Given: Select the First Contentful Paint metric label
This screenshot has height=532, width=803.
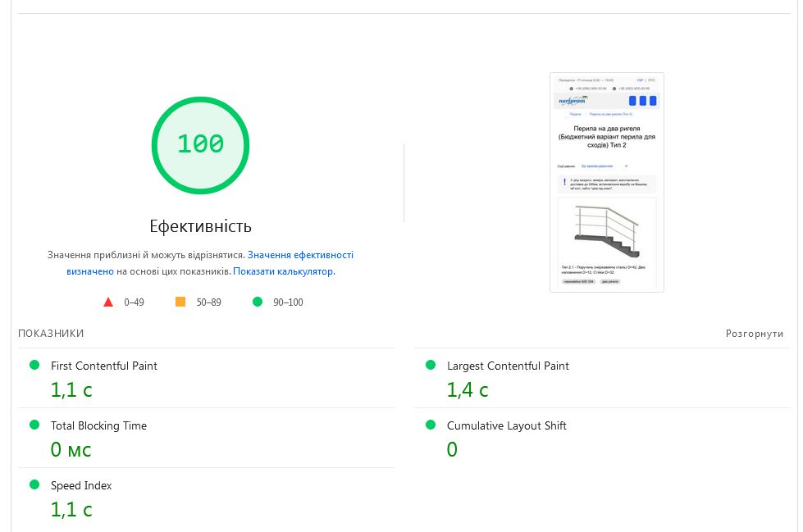Looking at the screenshot, I should (x=104, y=366).
